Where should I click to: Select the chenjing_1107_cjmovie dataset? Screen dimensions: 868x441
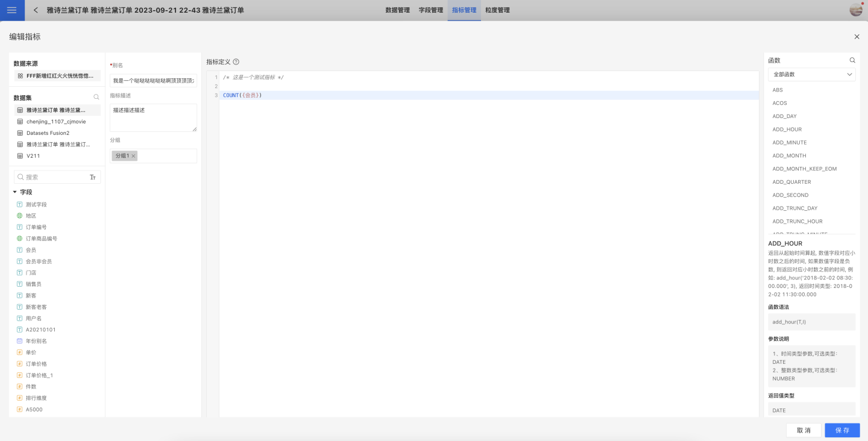click(56, 122)
